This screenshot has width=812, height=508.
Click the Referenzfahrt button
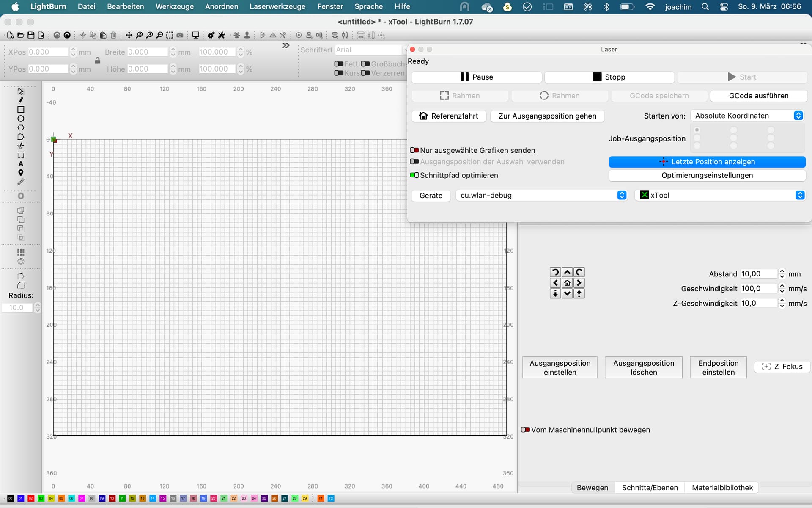448,116
